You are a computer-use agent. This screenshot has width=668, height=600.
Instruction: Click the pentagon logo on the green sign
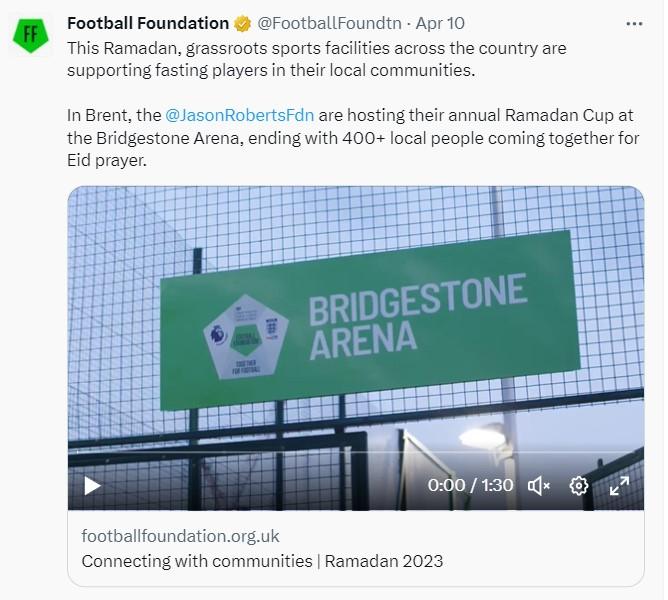point(245,335)
